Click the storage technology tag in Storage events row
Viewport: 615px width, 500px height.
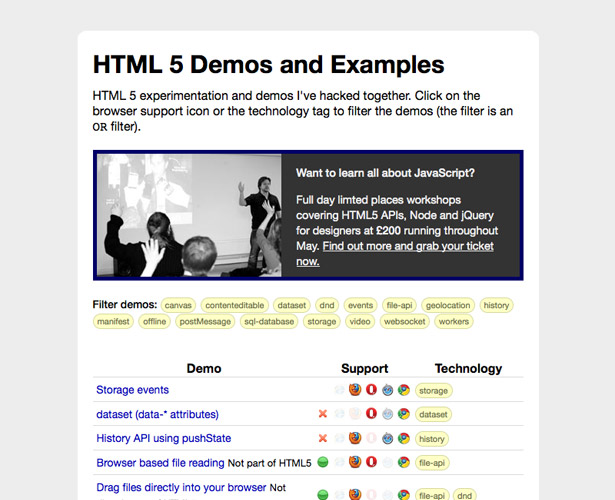433,391
